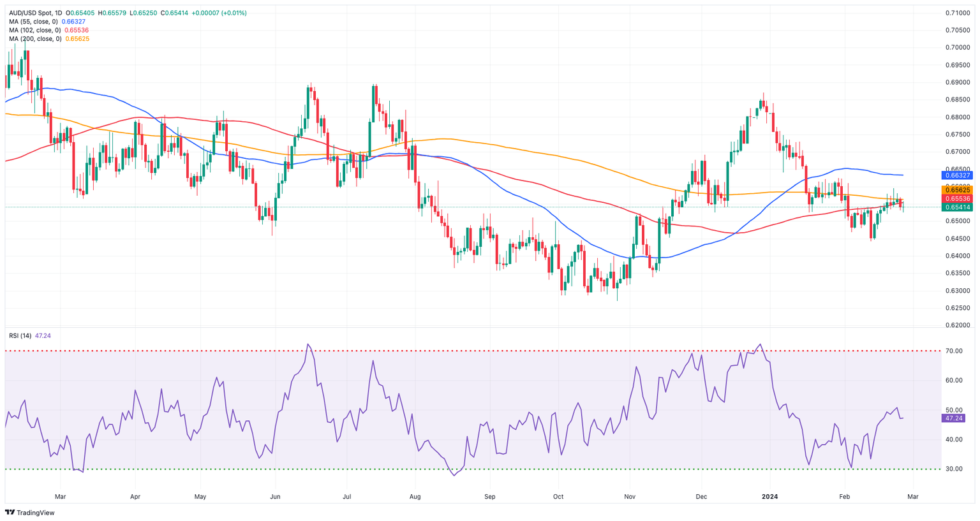
Task: Click the 40.00 RSI axis label
Action: click(954, 439)
